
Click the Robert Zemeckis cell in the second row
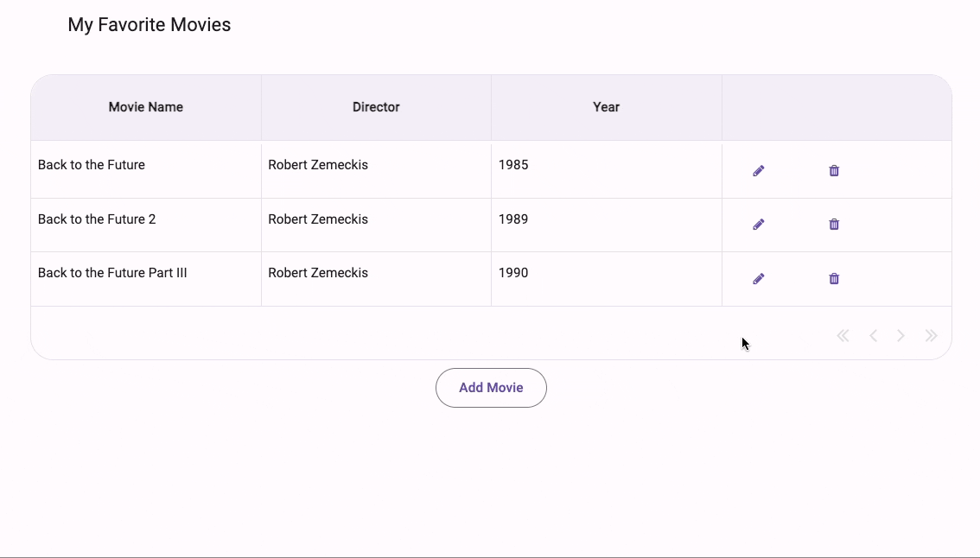click(x=318, y=219)
